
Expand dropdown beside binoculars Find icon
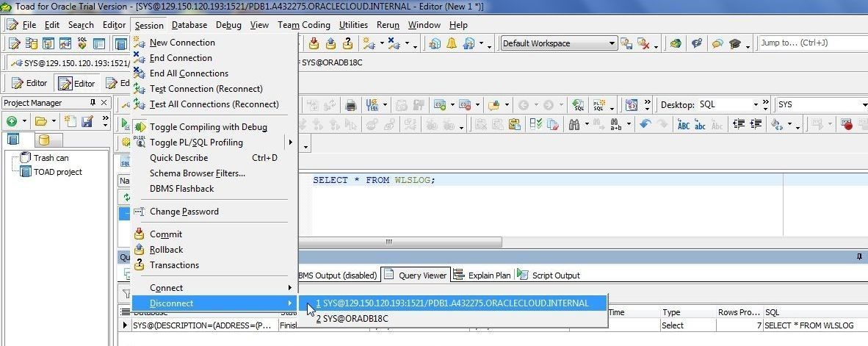click(x=587, y=125)
